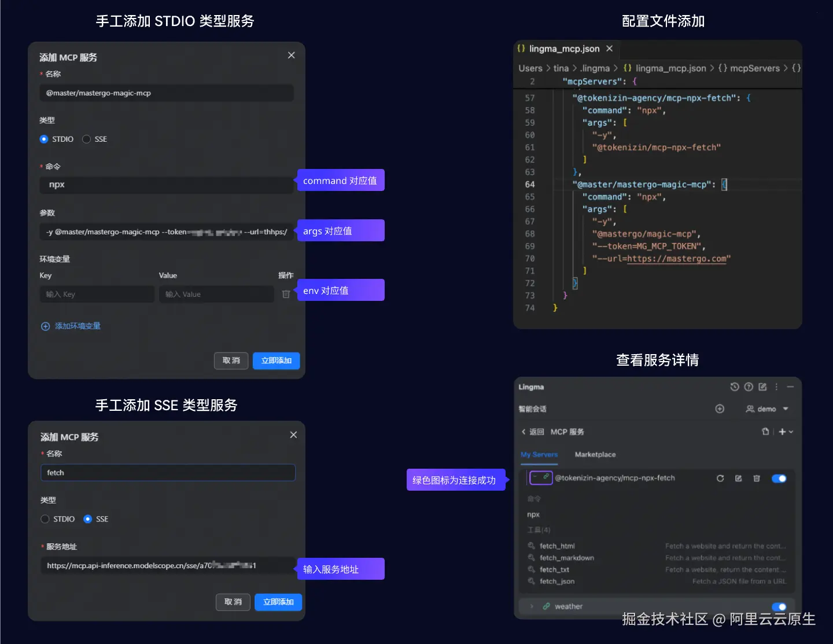Click the 添加环境变量 link

point(78,326)
